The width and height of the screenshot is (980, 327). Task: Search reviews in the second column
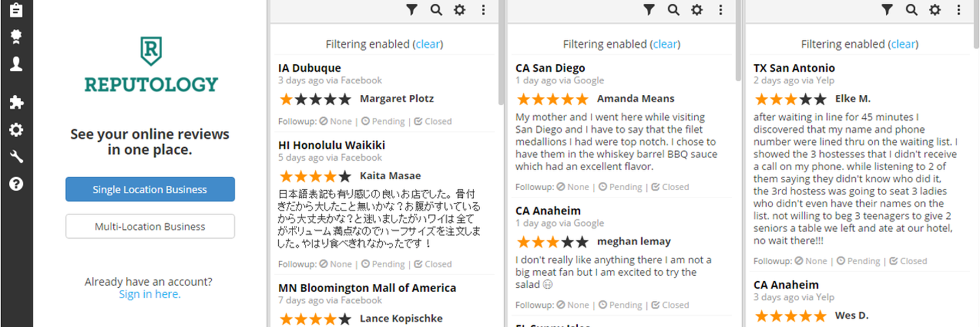[673, 10]
